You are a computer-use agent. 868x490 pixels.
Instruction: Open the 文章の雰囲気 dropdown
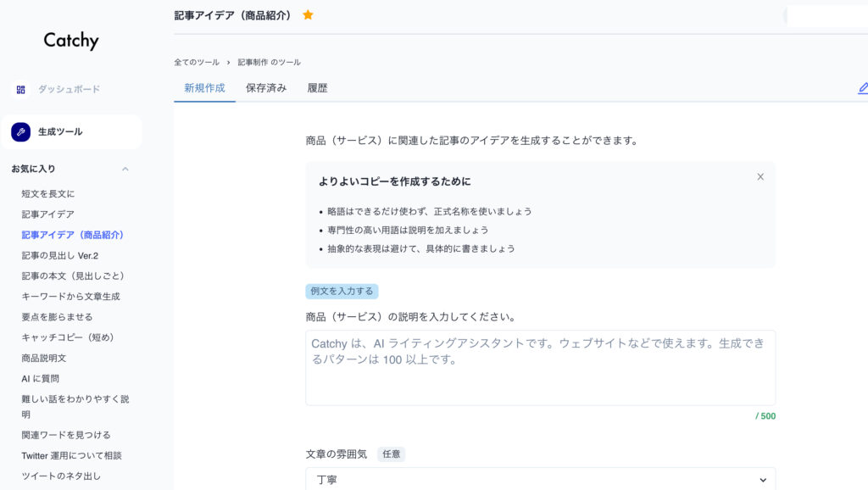coord(540,479)
